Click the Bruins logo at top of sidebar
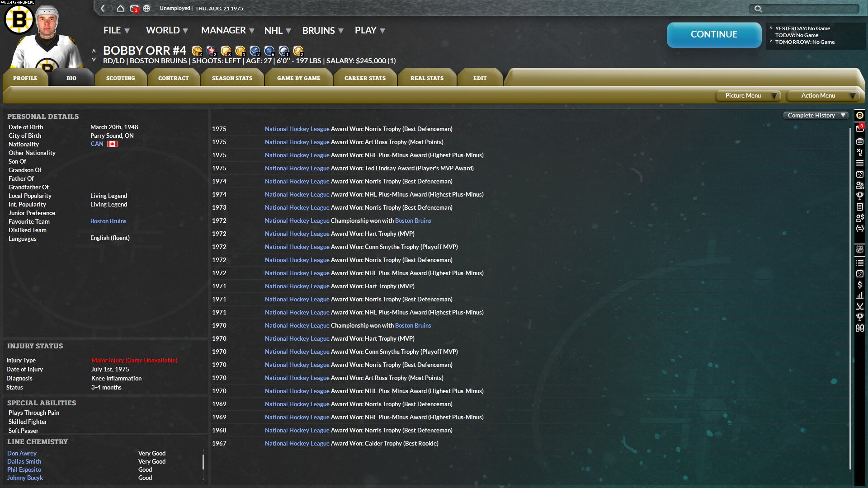This screenshot has height=488, width=868. (x=859, y=116)
